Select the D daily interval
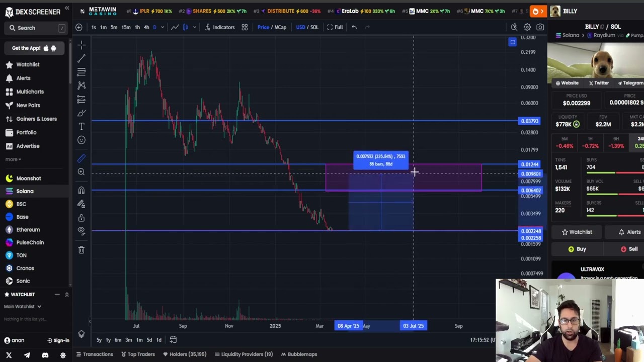The width and height of the screenshot is (644, 362). pos(154,27)
